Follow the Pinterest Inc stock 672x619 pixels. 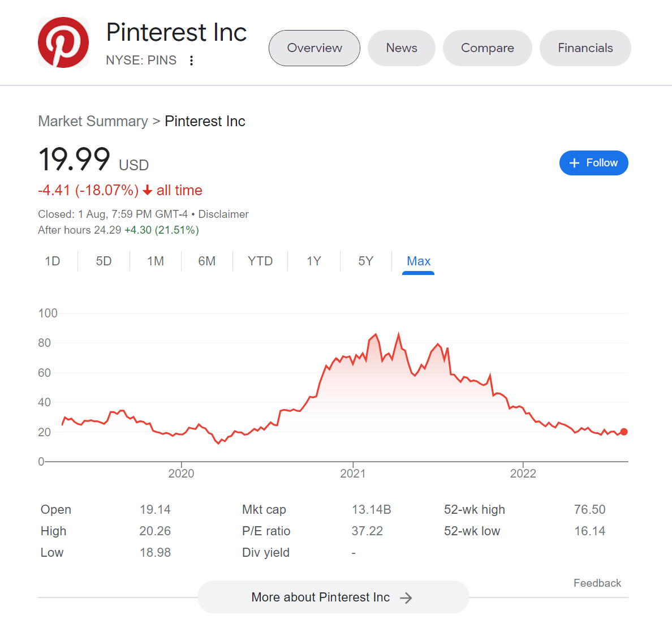point(593,163)
